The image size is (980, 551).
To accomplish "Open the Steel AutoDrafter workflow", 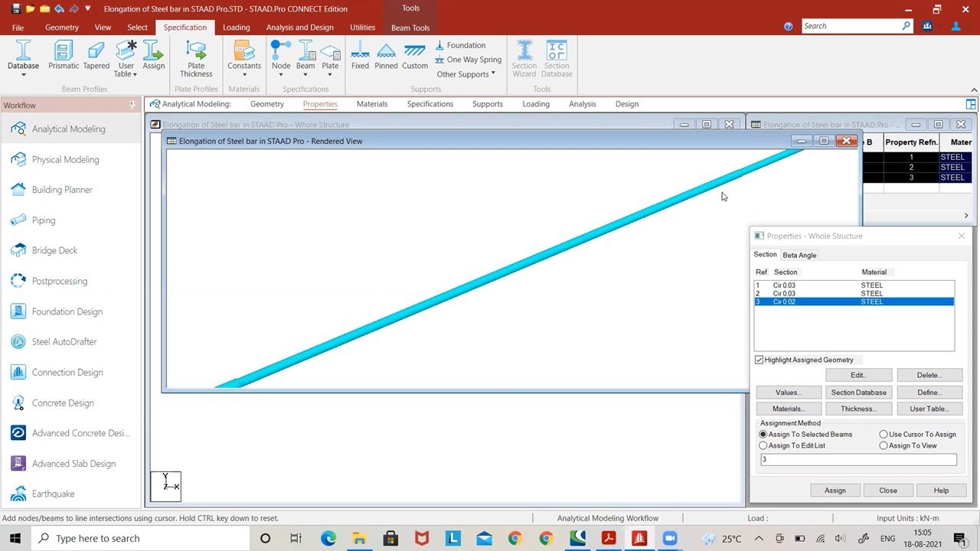I will pyautogui.click(x=70, y=341).
